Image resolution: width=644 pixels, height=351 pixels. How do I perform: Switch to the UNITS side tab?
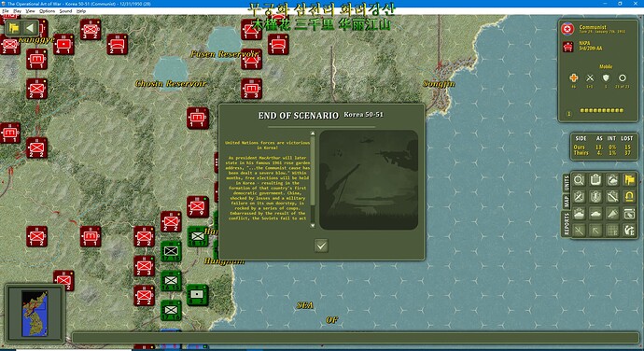coord(567,183)
